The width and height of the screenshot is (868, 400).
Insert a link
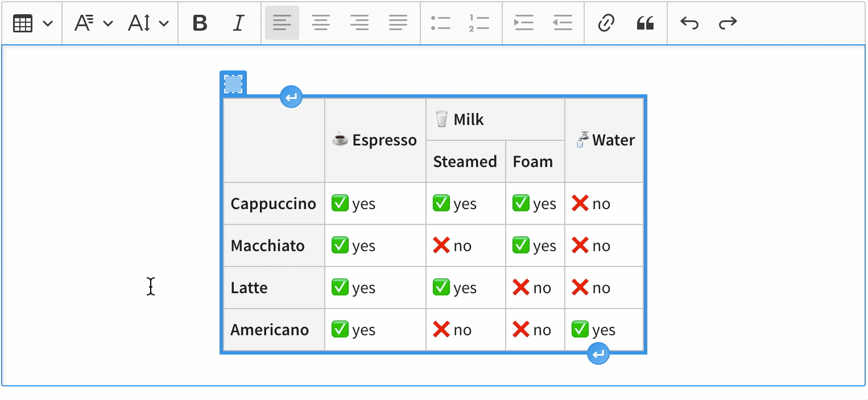click(x=606, y=23)
